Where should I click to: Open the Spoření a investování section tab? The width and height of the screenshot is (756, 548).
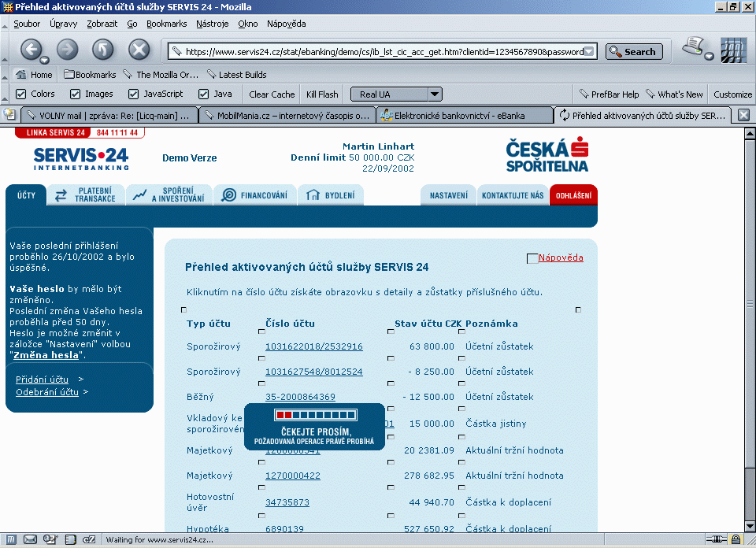click(x=169, y=194)
